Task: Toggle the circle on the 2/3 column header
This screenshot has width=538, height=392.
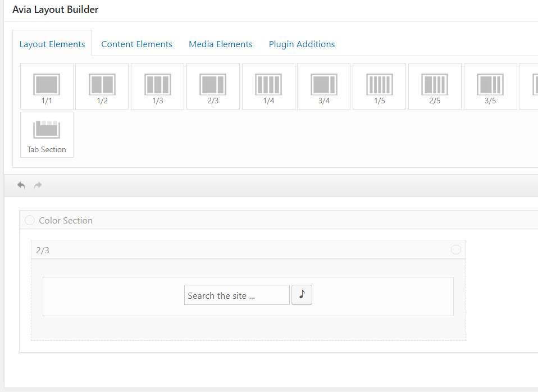Action: pyautogui.click(x=456, y=249)
